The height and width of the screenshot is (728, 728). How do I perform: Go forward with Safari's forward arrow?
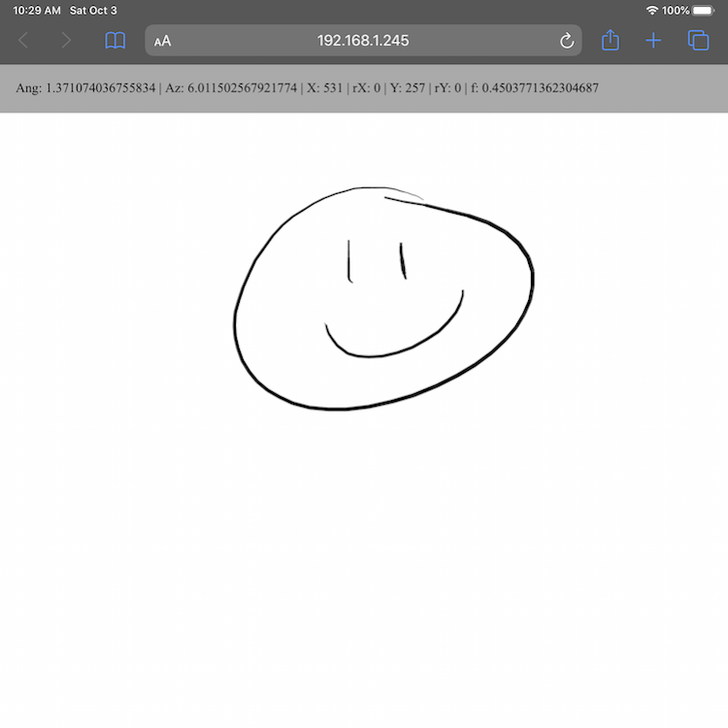tap(66, 41)
